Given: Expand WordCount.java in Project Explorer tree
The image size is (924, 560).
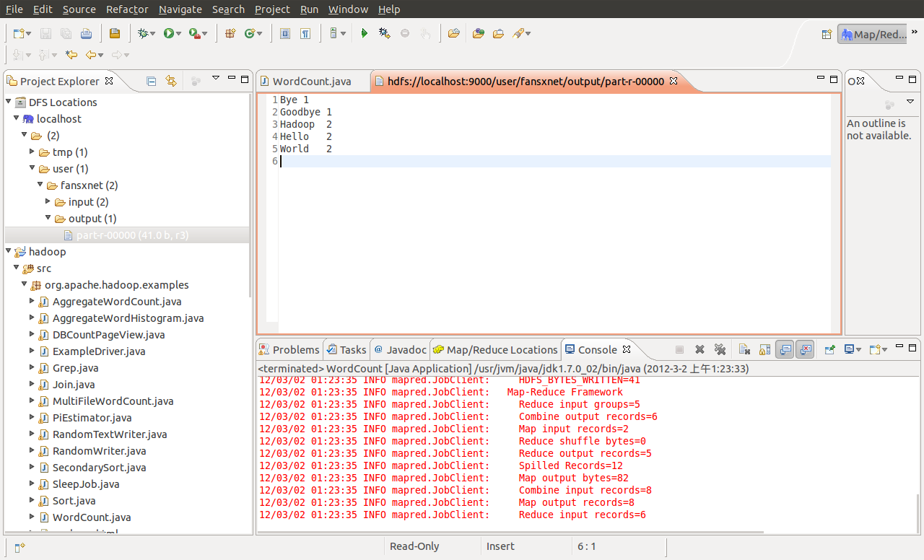Looking at the screenshot, I should pos(32,517).
